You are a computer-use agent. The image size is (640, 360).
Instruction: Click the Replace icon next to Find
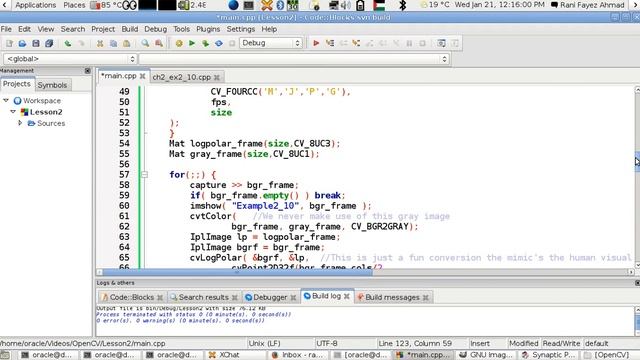(x=159, y=43)
